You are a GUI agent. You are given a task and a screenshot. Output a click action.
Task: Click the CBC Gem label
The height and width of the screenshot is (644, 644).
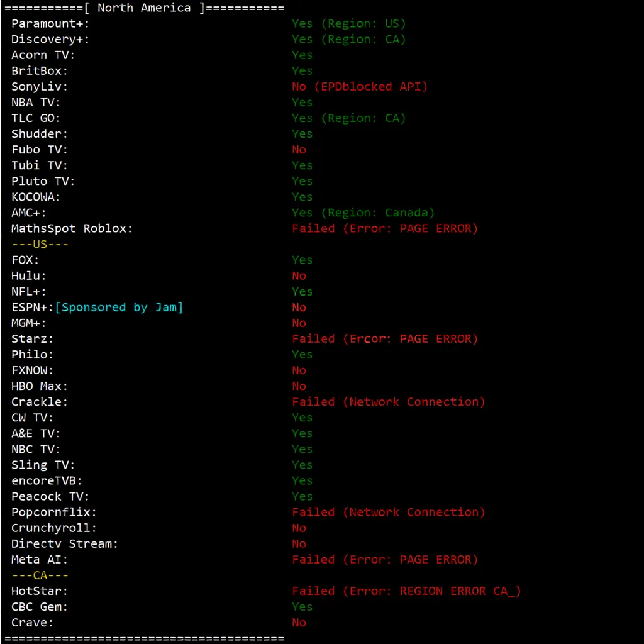point(40,607)
